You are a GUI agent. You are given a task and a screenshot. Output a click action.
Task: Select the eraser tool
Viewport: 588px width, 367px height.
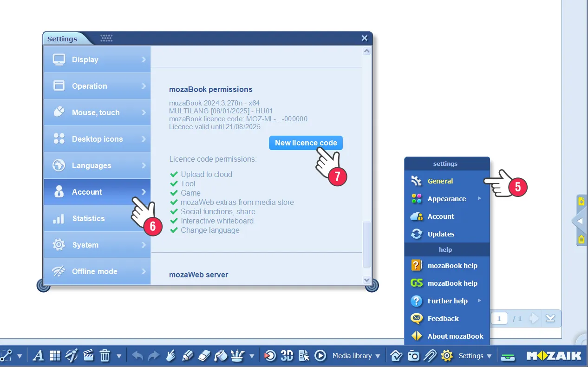click(x=204, y=356)
